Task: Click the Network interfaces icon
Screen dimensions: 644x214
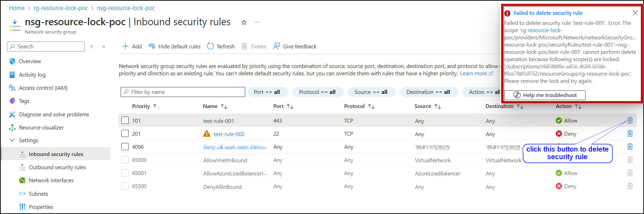Action: pyautogui.click(x=22, y=181)
